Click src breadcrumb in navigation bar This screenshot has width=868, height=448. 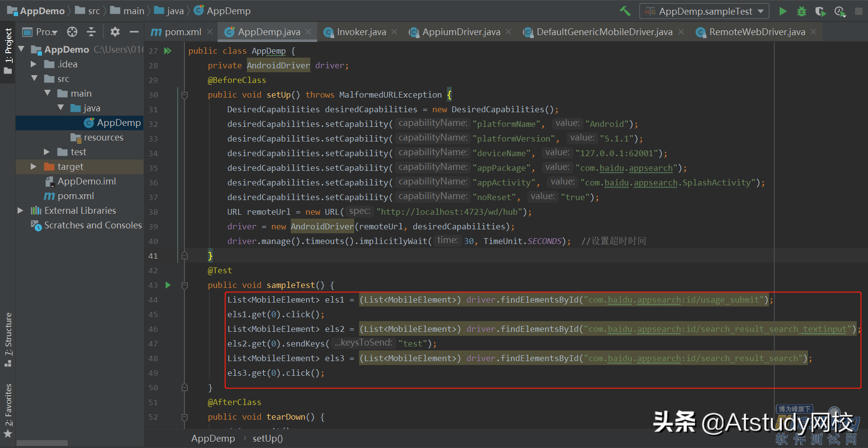point(88,11)
